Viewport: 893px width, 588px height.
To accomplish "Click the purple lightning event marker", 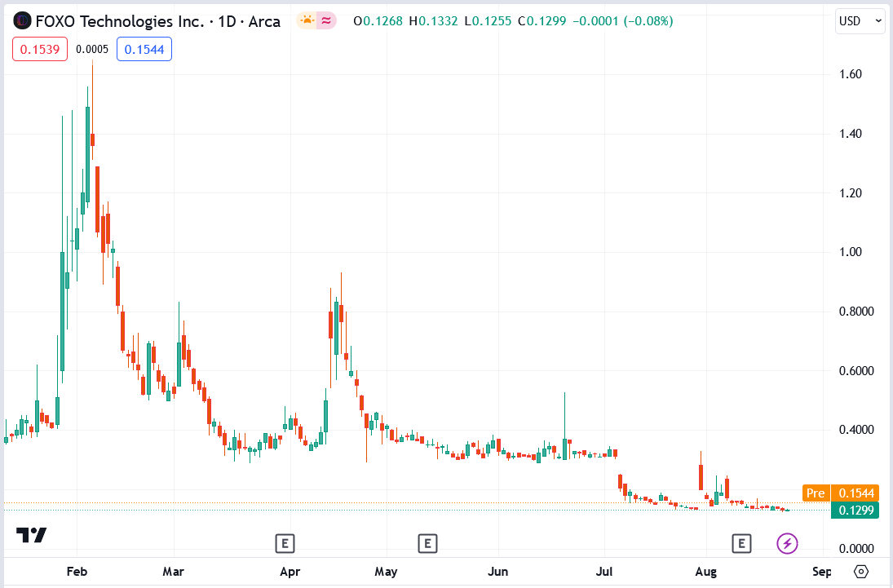I will (x=787, y=544).
